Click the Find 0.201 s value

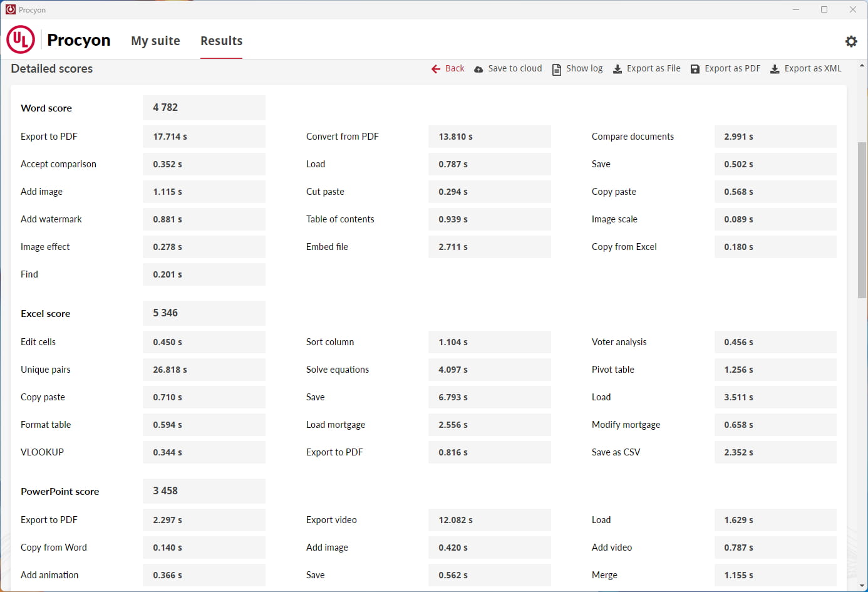[x=204, y=274]
